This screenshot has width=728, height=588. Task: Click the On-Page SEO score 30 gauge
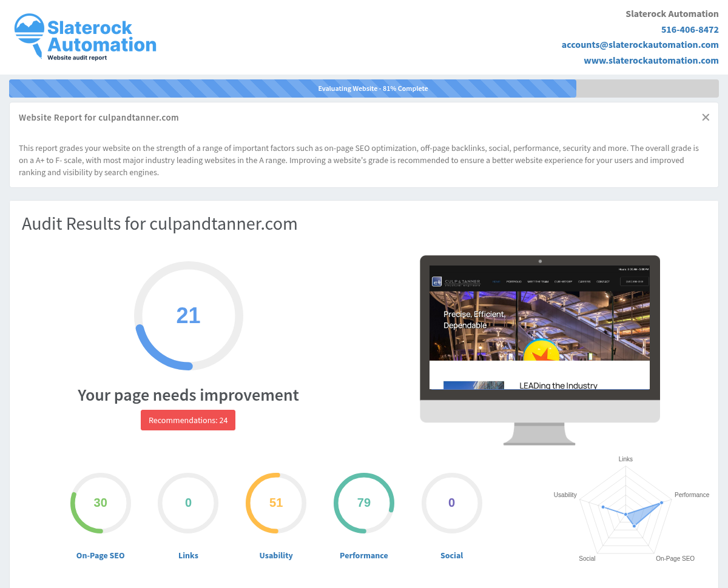[101, 503]
